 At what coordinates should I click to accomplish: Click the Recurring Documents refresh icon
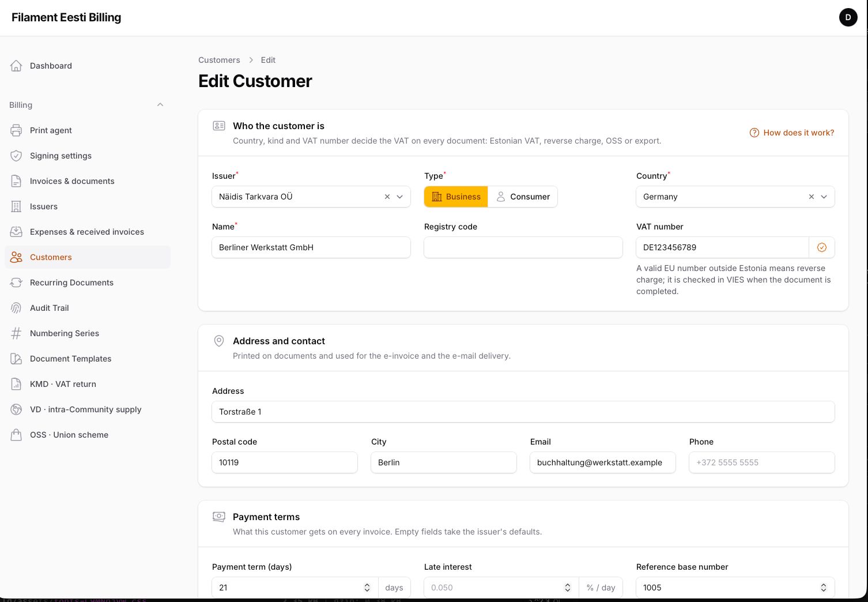point(16,283)
